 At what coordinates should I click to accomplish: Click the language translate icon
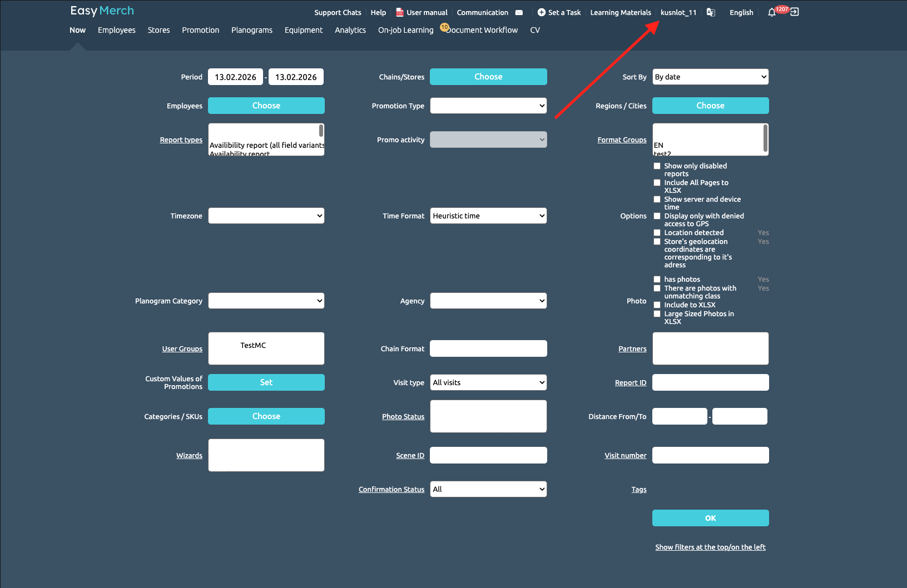pos(711,12)
